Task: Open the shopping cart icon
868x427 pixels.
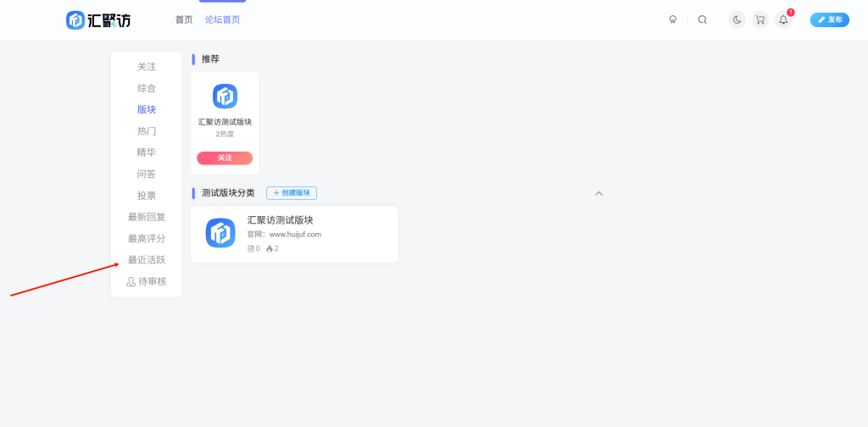Action: [760, 20]
